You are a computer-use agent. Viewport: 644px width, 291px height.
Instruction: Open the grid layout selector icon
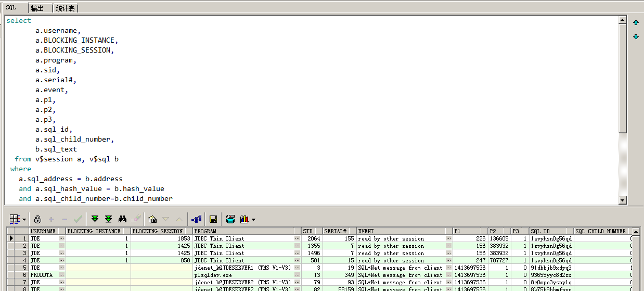click(x=15, y=219)
